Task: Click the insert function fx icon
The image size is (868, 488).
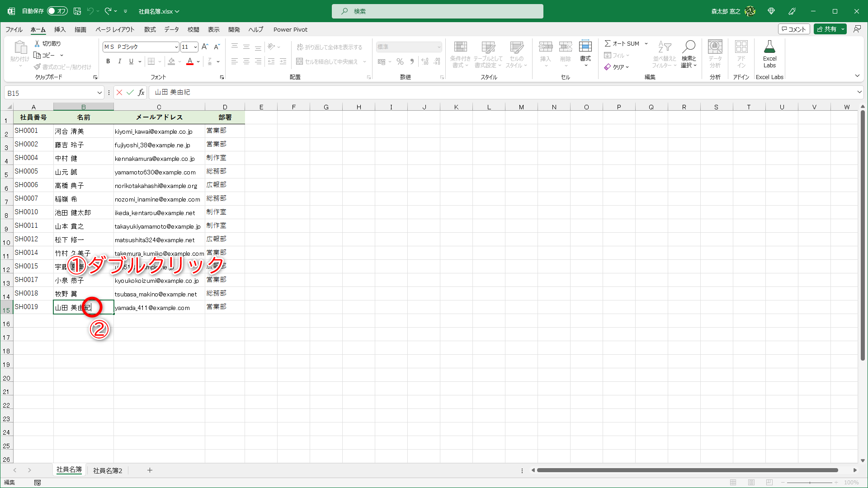Action: (x=141, y=93)
